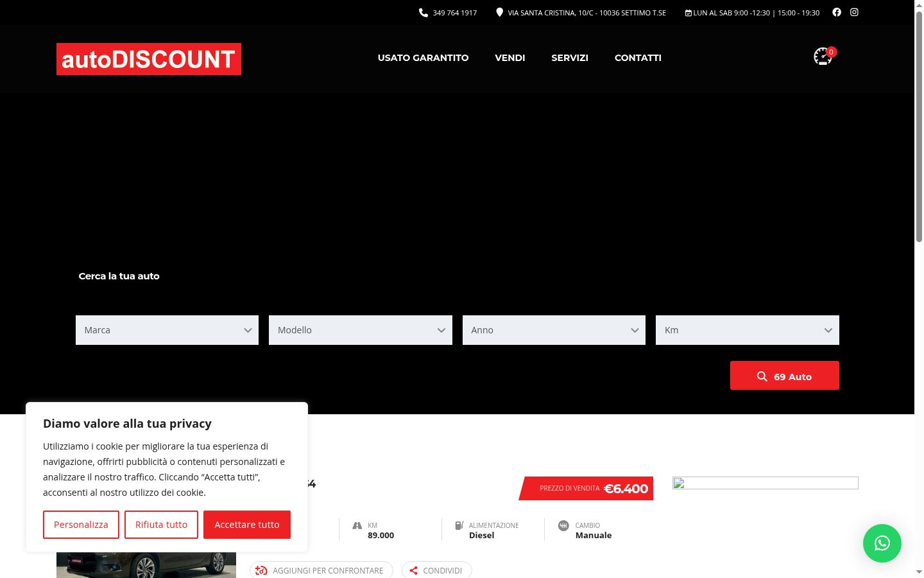This screenshot has height=578, width=924.
Task: Open the Facebook page icon
Action: 837,12
